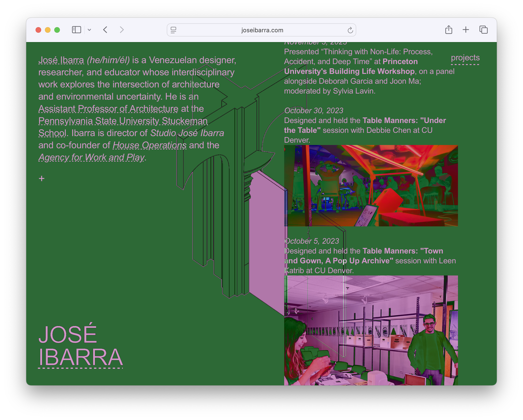The width and height of the screenshot is (523, 420).
Task: Open the José Ibarra name link in the bio
Action: [61, 60]
